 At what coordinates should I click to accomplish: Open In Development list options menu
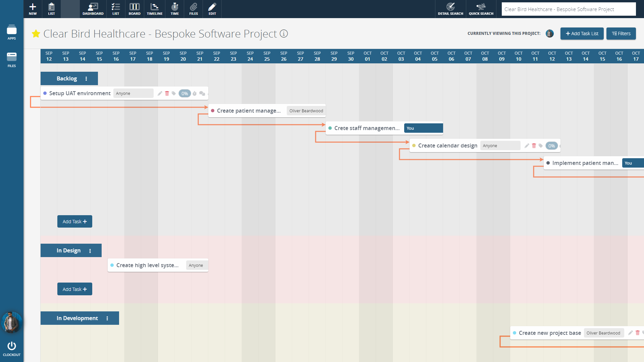tap(107, 318)
